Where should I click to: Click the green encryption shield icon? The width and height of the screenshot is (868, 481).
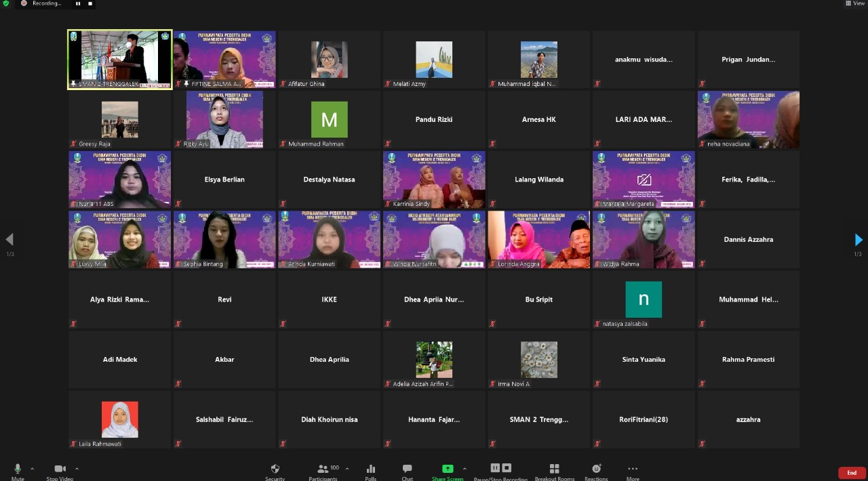6,3
